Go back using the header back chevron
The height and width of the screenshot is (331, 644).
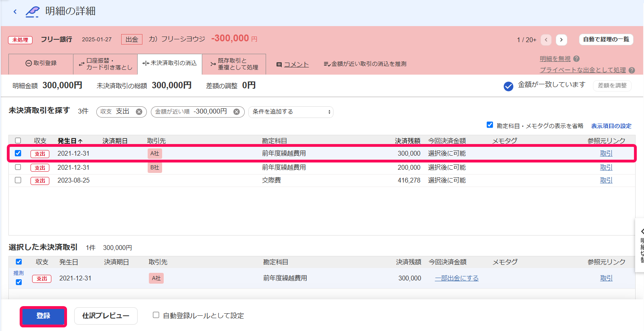[15, 12]
